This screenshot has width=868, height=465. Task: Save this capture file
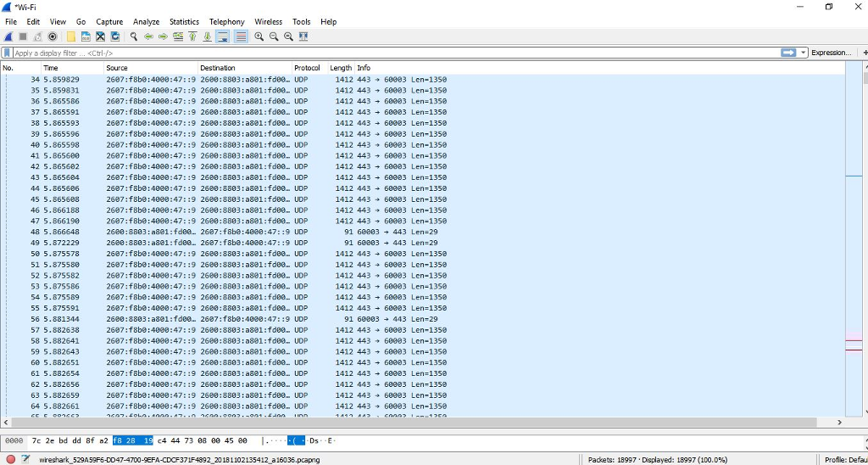click(x=86, y=36)
